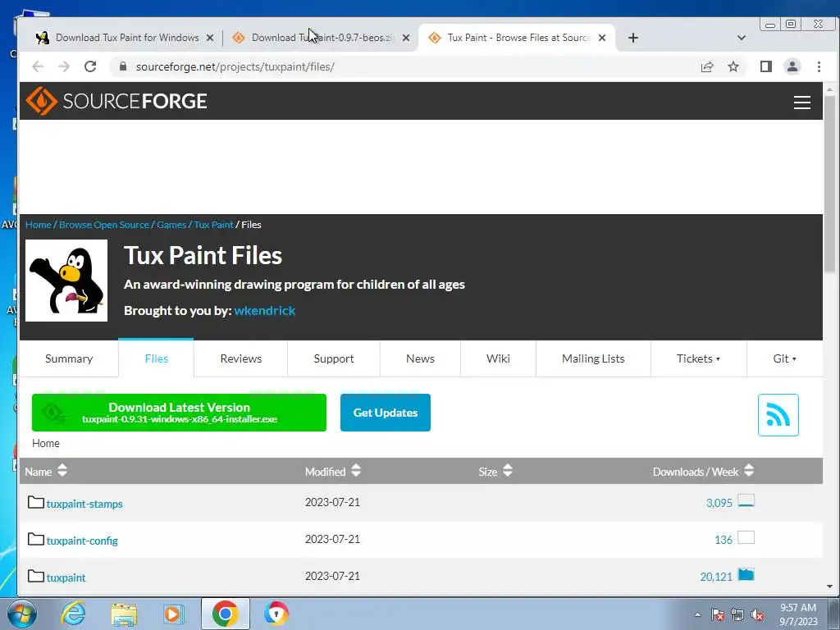Click the scrollbar down arrow
This screenshot has height=630, width=840.
coord(829,587)
